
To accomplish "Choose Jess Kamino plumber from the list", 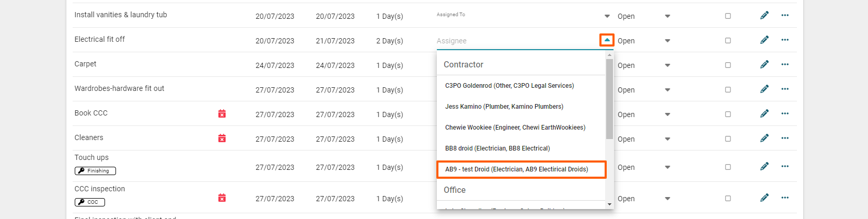I will tap(504, 107).
